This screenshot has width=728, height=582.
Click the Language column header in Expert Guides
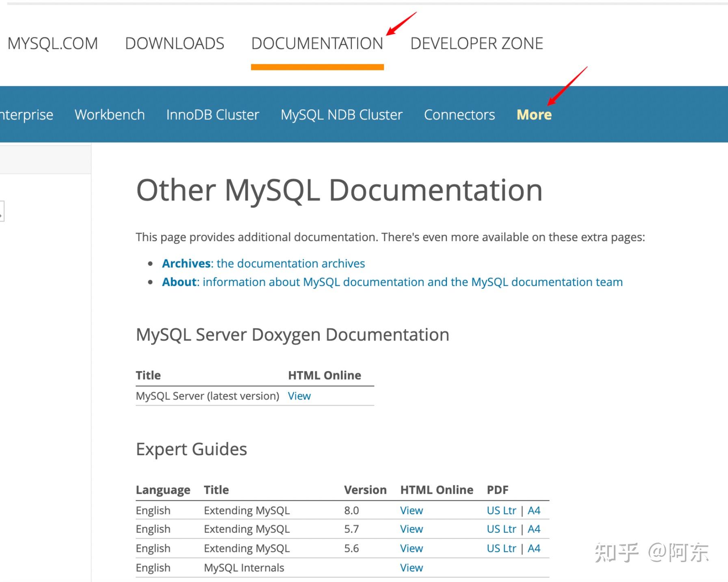click(163, 490)
